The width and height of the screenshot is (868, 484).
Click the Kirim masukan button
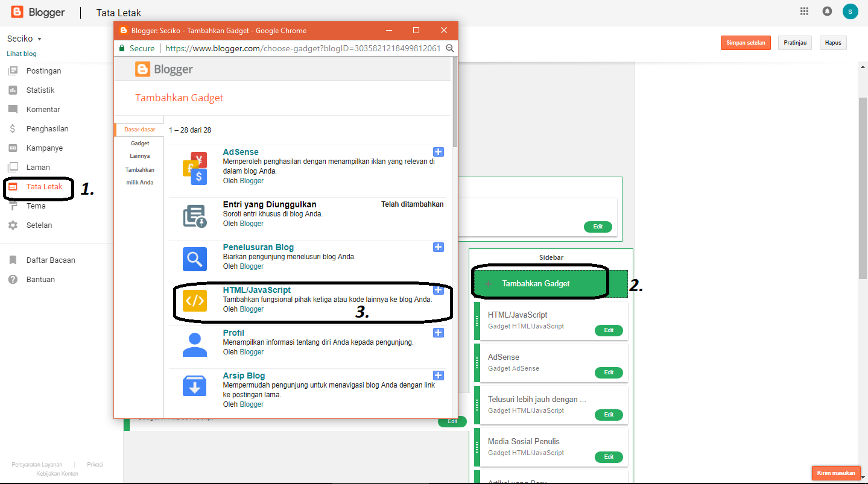tap(836, 473)
